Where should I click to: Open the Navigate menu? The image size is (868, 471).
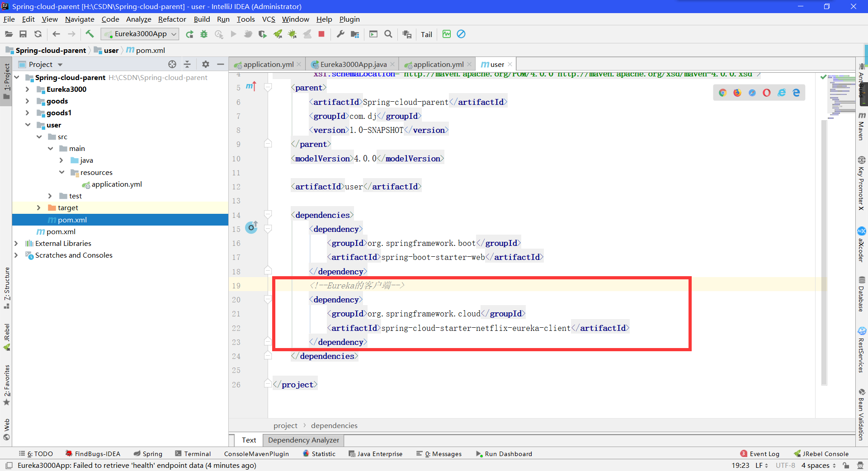[80, 19]
